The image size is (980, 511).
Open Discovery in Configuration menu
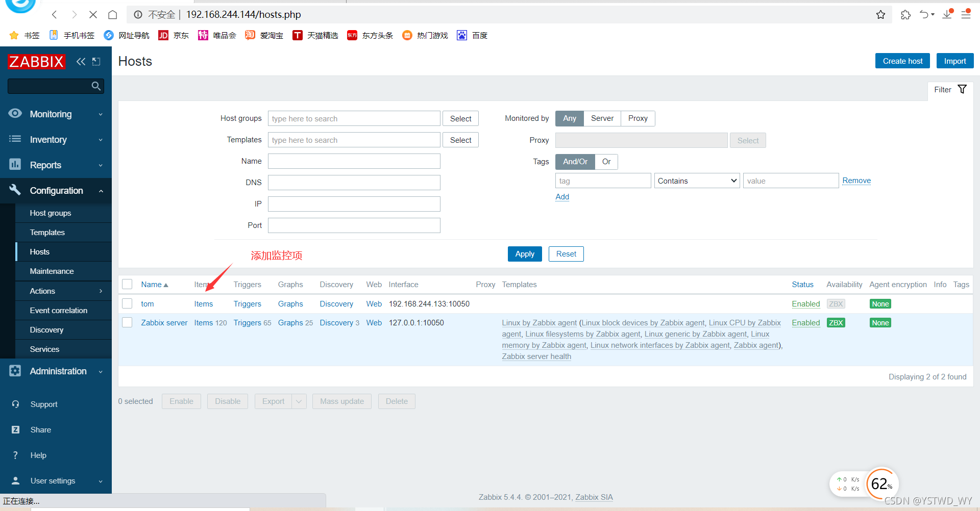pyautogui.click(x=46, y=330)
